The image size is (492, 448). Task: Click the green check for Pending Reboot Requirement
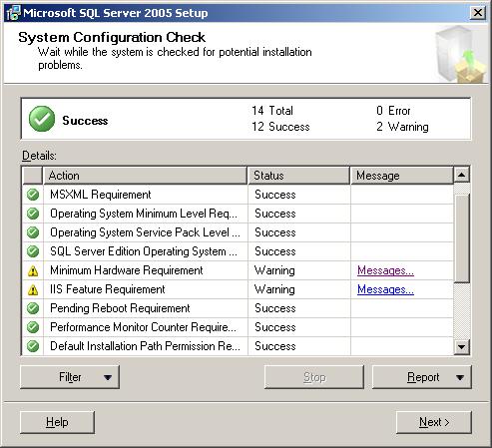(x=33, y=308)
